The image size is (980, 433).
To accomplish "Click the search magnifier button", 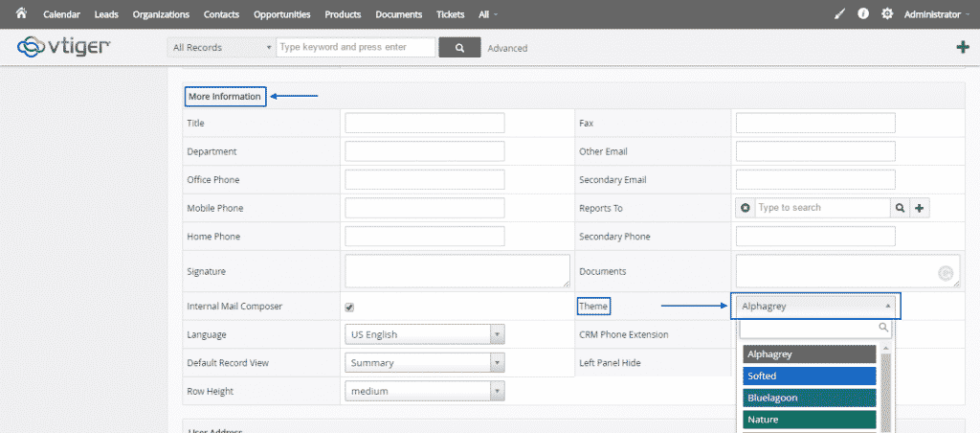I will 459,48.
